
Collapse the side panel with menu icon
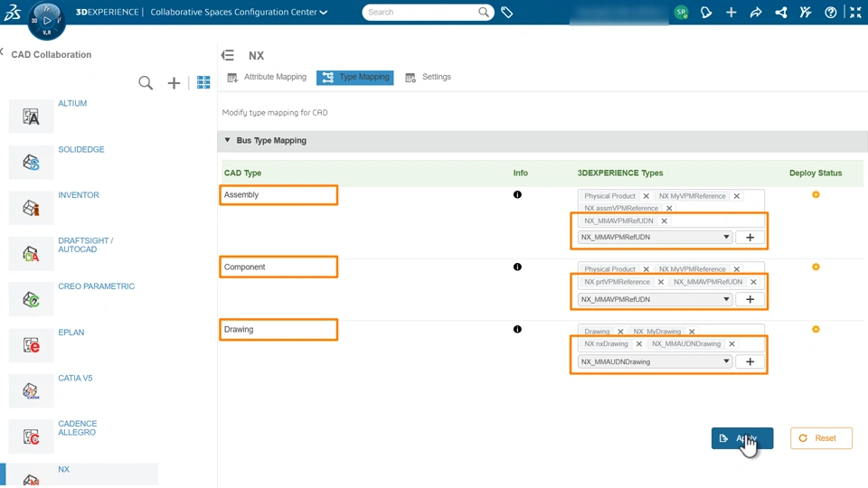[x=228, y=55]
